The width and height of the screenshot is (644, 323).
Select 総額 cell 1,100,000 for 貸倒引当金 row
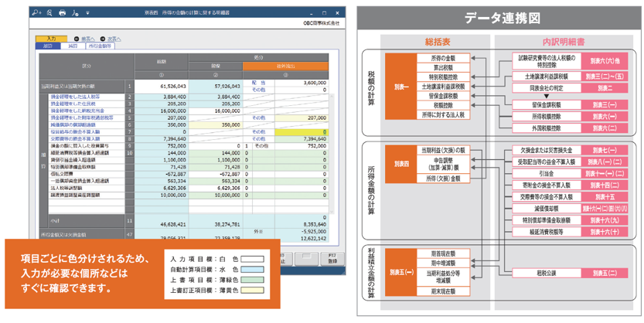(162, 160)
